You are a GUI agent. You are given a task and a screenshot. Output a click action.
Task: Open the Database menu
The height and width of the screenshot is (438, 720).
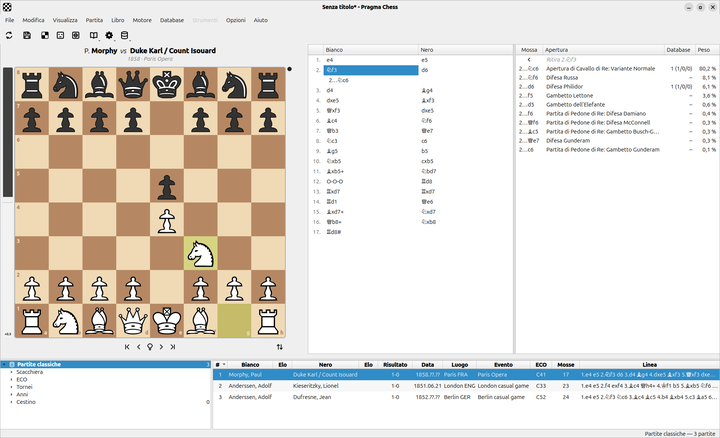[x=172, y=20]
